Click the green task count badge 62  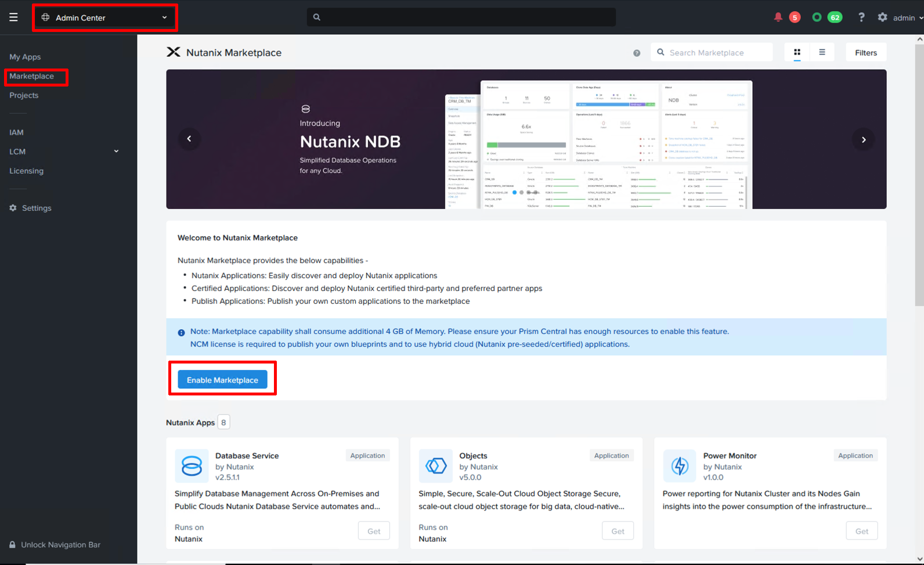coord(835,17)
